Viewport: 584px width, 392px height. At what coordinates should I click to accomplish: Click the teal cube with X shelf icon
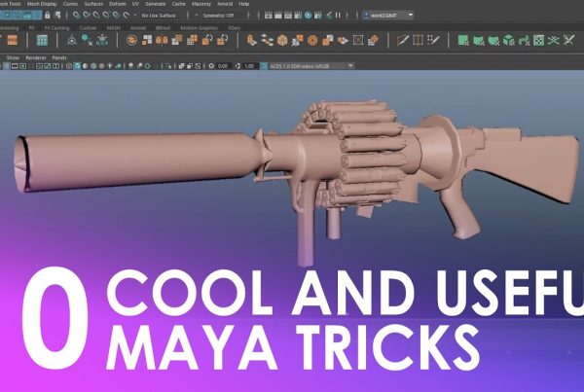[508, 40]
